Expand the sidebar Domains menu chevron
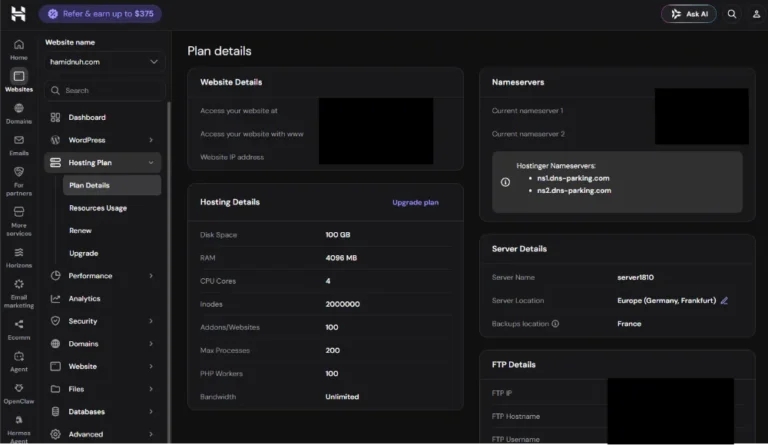768x445 pixels. pos(151,344)
